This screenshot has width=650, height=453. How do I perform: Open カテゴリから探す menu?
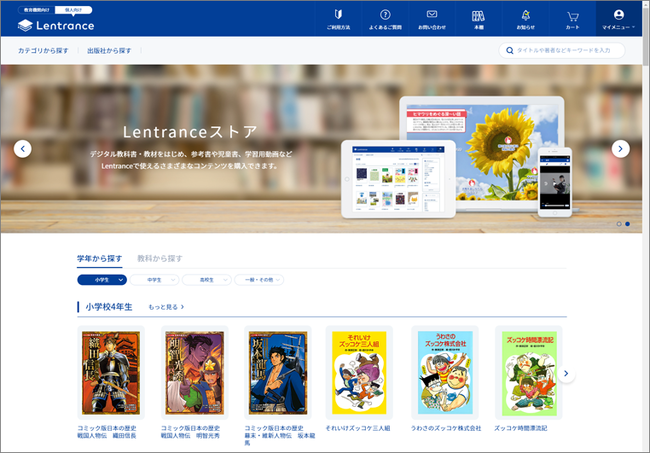(x=43, y=51)
